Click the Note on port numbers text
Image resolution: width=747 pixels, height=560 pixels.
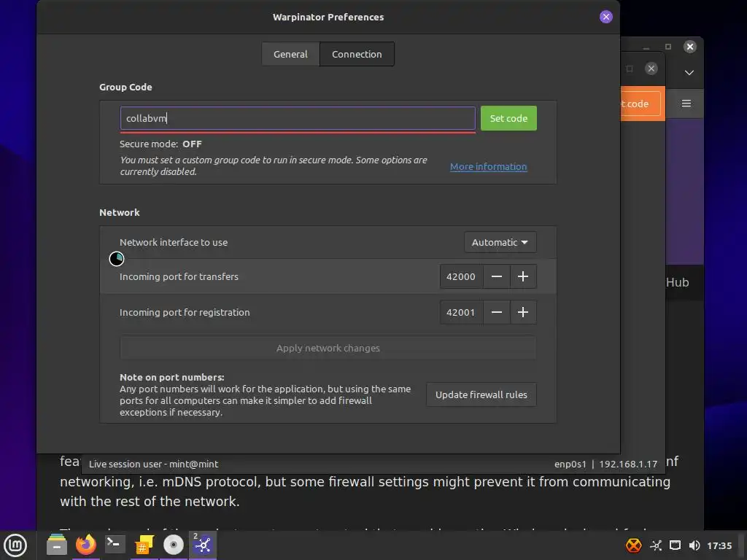tap(171, 377)
